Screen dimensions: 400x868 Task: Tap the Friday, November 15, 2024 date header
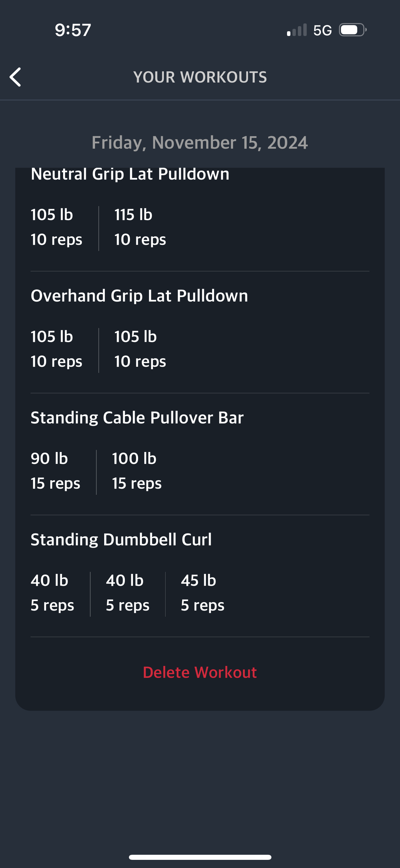click(x=200, y=143)
